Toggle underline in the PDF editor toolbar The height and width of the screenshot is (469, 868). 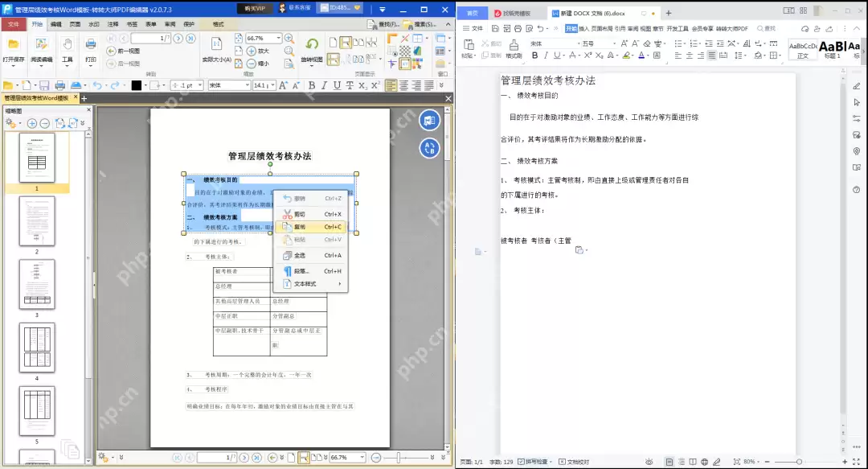(x=337, y=84)
